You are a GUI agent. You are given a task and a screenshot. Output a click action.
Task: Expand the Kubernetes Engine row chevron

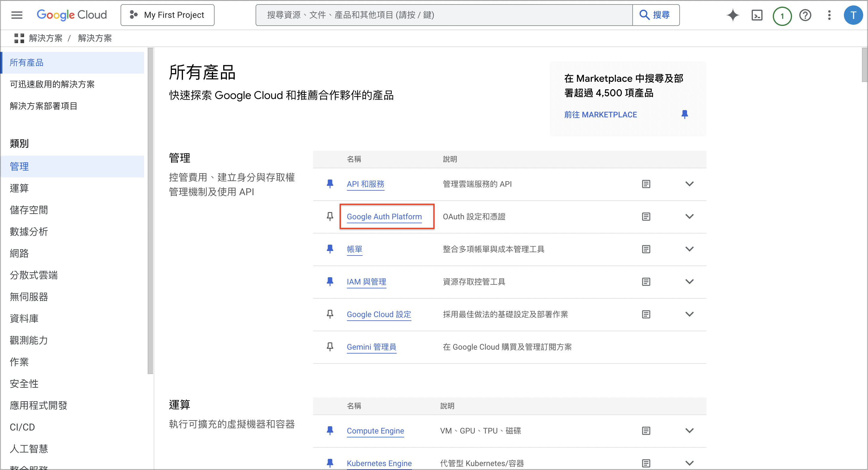pyautogui.click(x=689, y=463)
